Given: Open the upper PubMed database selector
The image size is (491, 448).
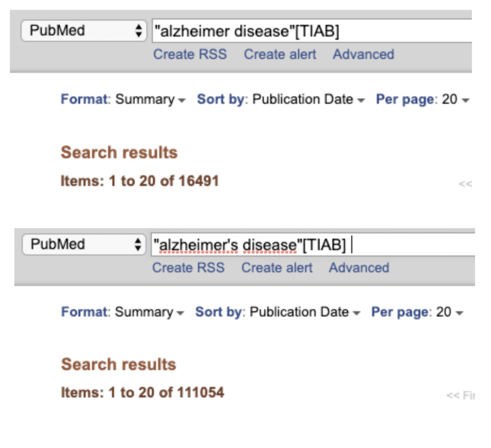Looking at the screenshot, I should [x=83, y=31].
